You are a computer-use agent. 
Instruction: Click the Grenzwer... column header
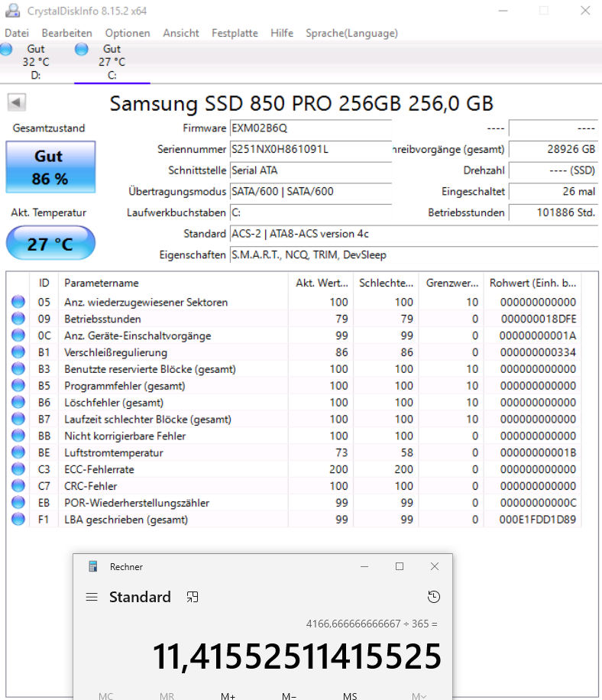pos(451,283)
